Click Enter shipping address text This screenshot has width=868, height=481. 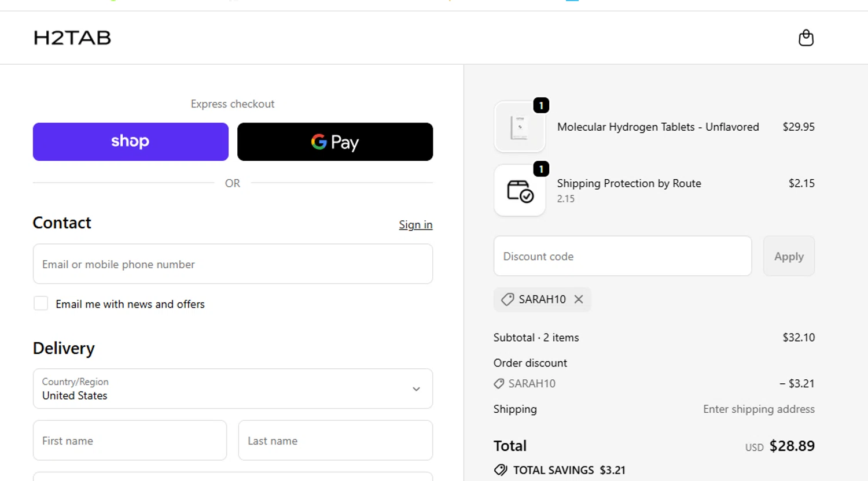point(759,409)
